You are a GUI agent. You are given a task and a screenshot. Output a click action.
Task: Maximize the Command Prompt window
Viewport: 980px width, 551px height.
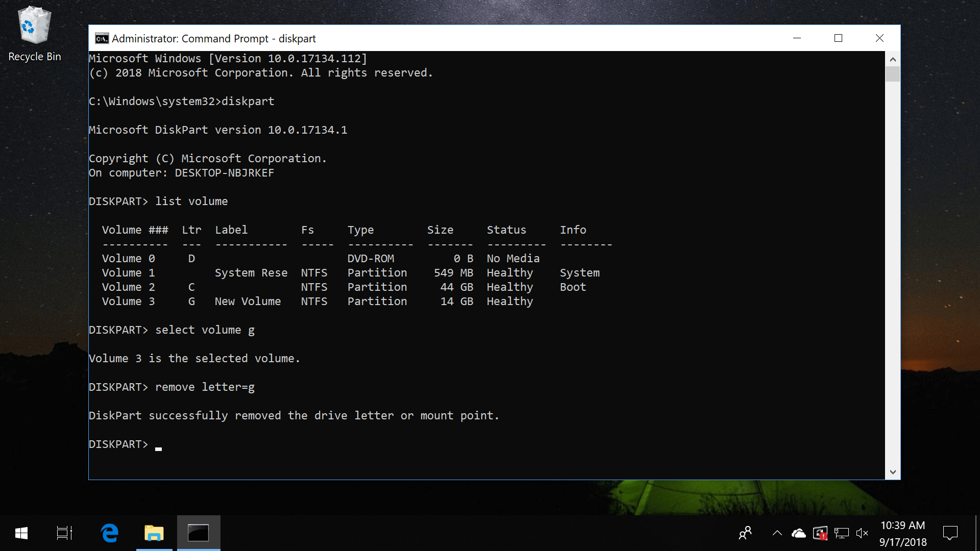pyautogui.click(x=838, y=38)
